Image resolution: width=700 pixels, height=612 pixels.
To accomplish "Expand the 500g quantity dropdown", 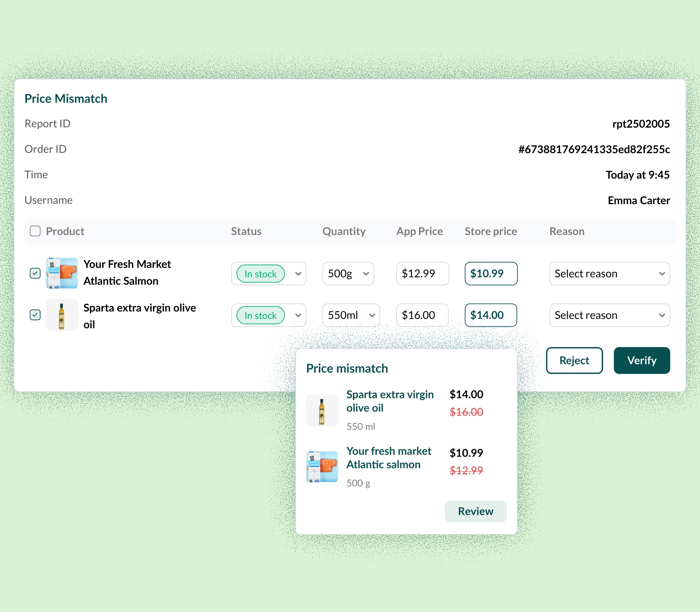I will pyautogui.click(x=348, y=274).
